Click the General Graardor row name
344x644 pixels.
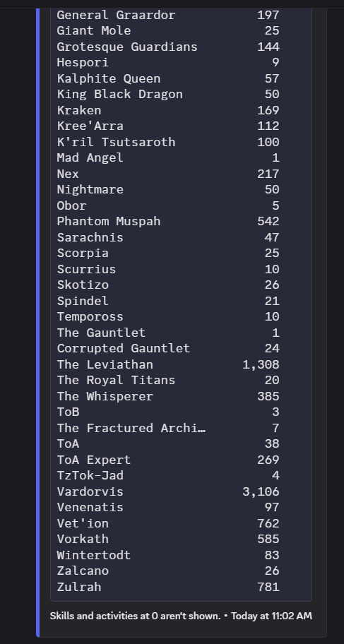(116, 16)
